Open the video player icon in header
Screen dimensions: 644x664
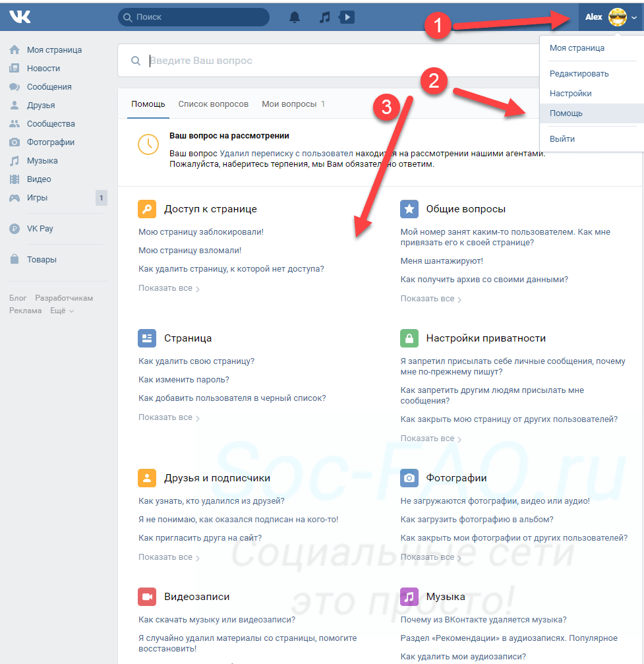[347, 17]
